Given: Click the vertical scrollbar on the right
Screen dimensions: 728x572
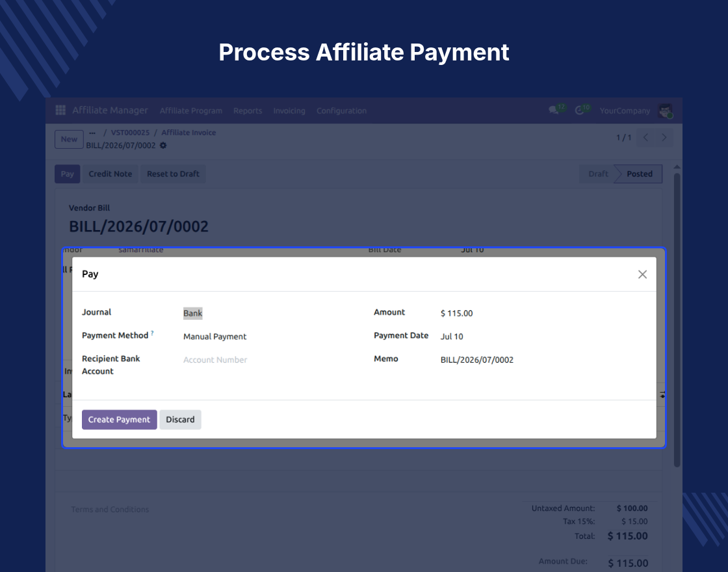Looking at the screenshot, I should [x=677, y=320].
